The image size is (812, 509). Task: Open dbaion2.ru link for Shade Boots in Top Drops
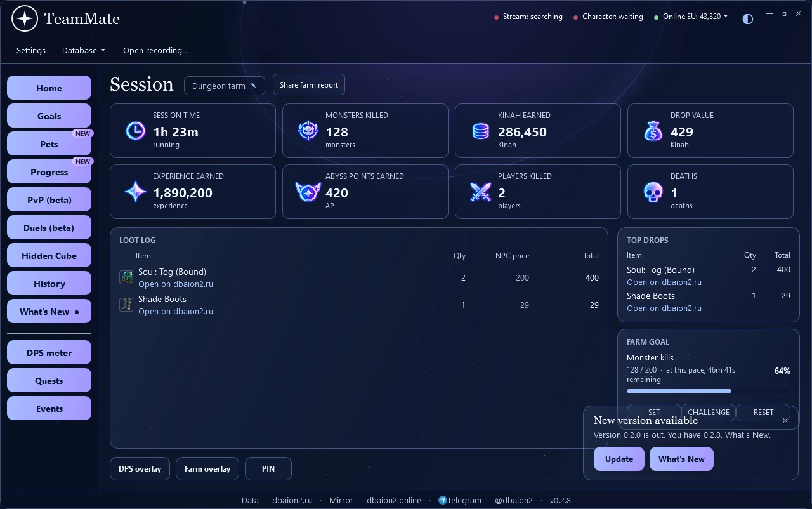pos(664,308)
